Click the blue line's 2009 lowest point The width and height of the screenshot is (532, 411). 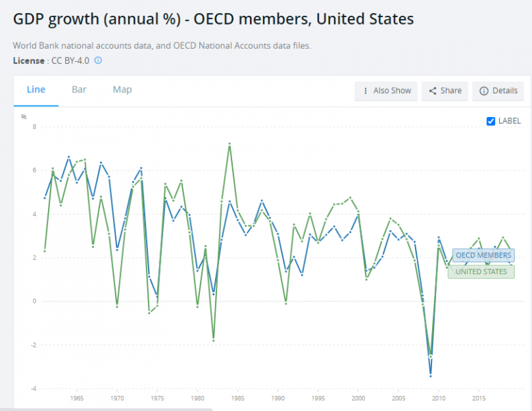431,375
